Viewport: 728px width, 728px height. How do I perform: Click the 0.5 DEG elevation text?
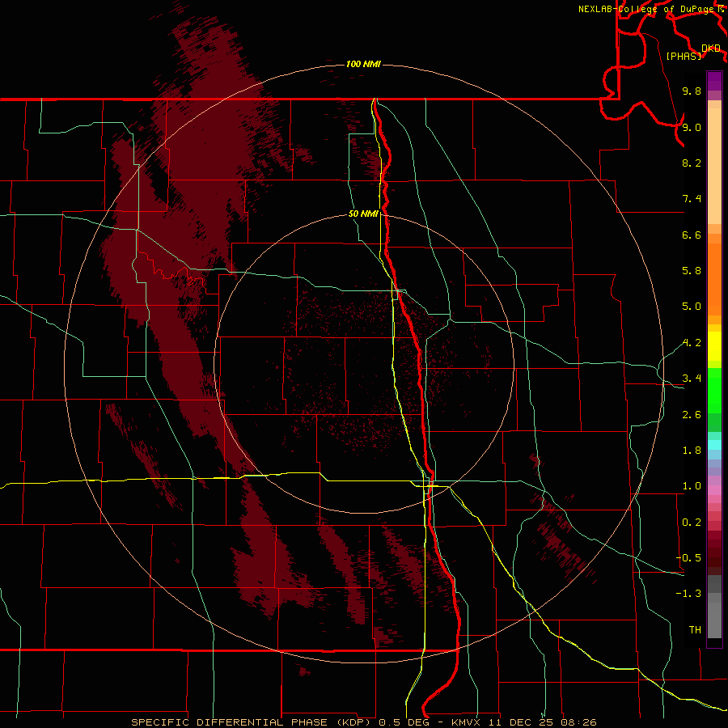tap(403, 722)
